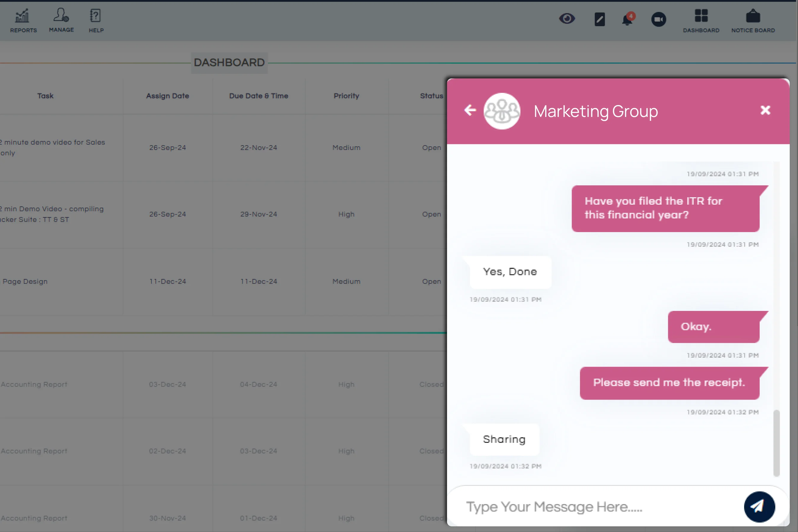Select the "Please send me the receipt" message
Screen dimensions: 798x532
(669, 383)
